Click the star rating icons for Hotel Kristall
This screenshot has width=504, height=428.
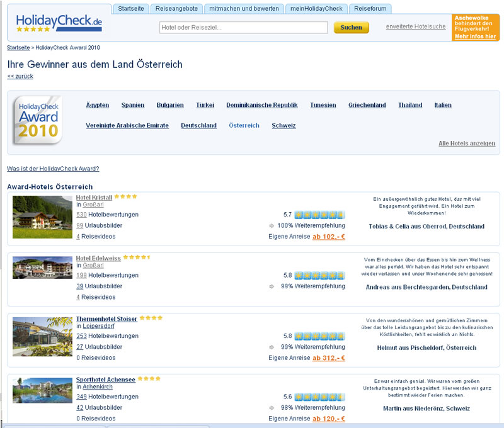(125, 196)
